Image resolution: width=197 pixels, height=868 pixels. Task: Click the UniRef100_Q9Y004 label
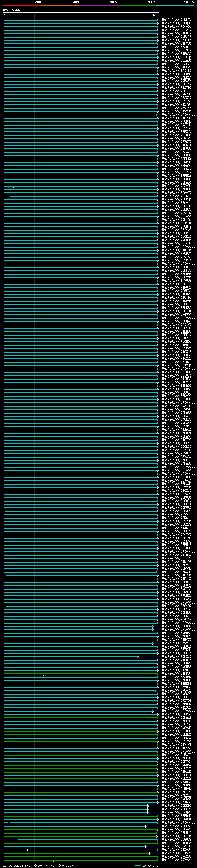pos(176,860)
